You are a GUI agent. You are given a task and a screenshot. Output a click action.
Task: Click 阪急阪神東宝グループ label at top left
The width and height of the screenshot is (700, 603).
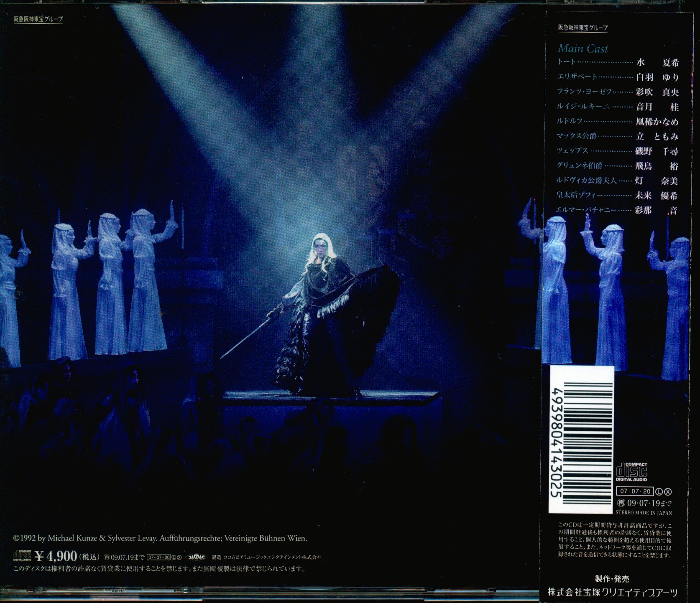(x=38, y=19)
